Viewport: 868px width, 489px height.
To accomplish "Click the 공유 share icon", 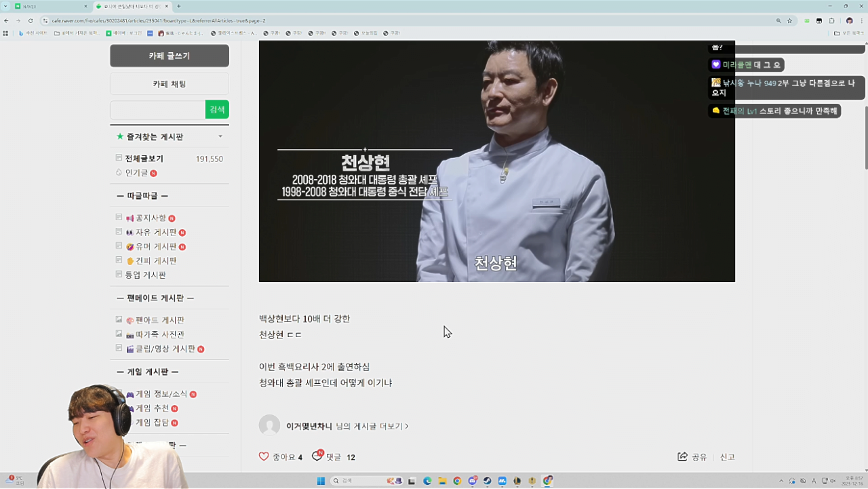I will click(682, 456).
